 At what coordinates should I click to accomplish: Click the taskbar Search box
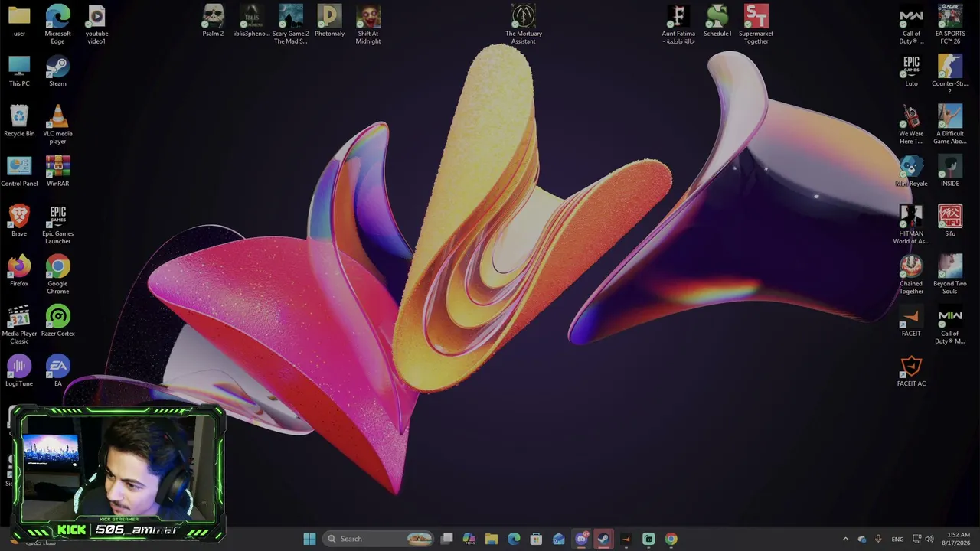[x=379, y=539]
